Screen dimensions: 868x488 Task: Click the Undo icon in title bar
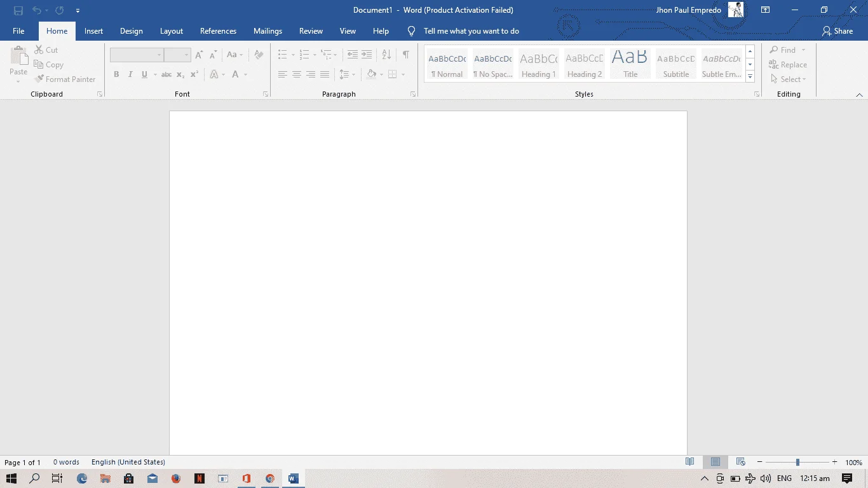tap(36, 10)
